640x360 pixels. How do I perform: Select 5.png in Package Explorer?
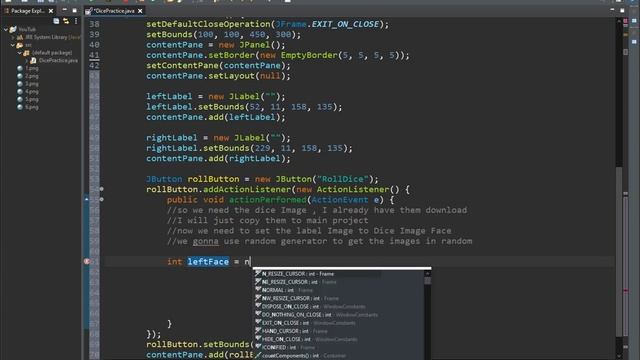32,99
